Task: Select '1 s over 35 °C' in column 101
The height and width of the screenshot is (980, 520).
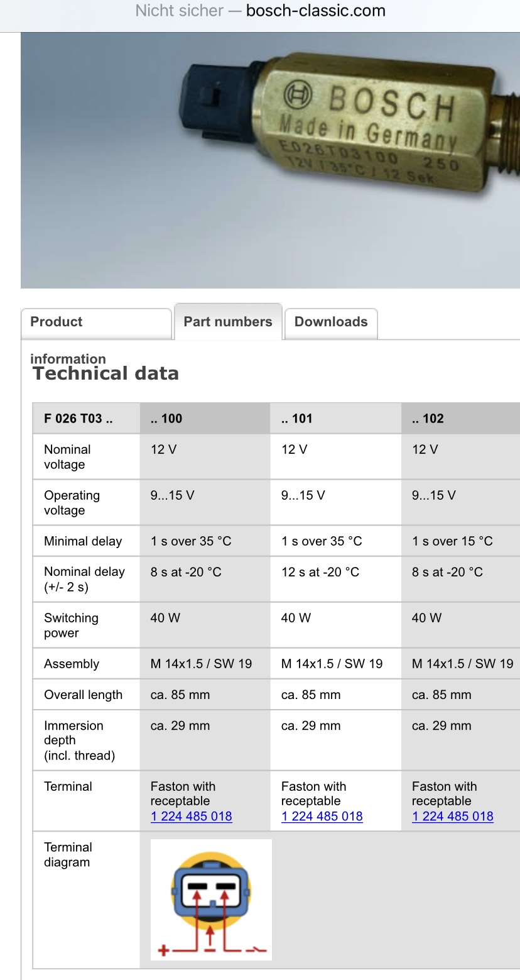Action: tap(322, 541)
